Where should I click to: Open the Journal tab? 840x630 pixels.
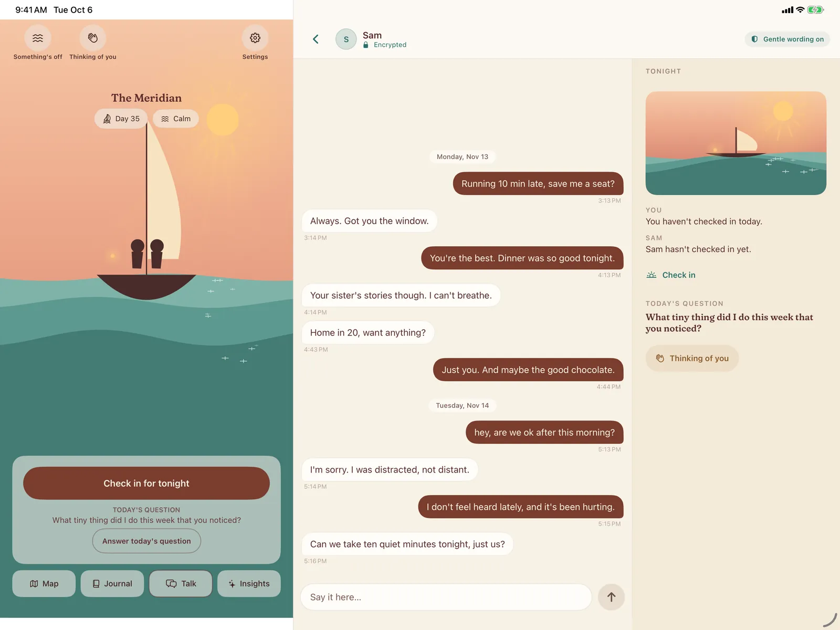click(112, 584)
